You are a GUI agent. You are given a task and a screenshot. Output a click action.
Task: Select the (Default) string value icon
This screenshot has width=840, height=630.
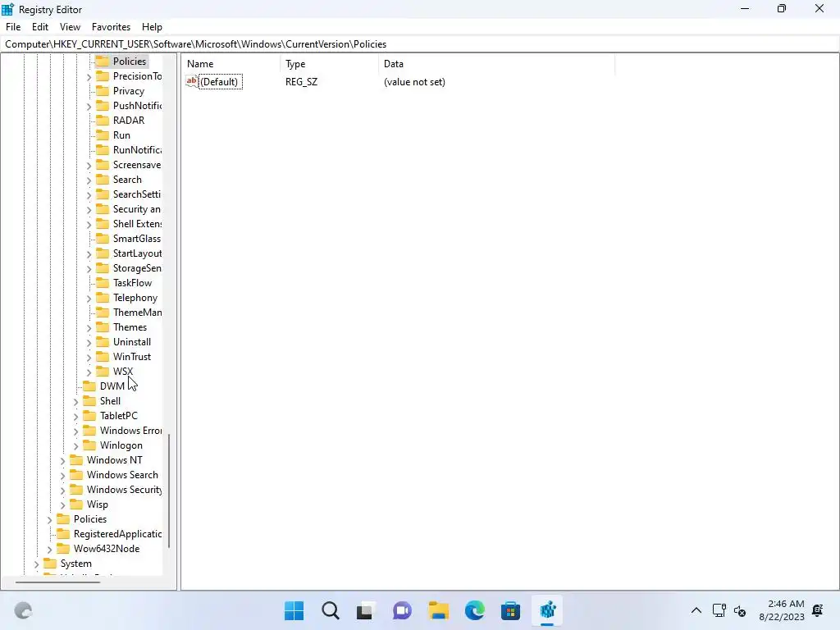(x=192, y=81)
